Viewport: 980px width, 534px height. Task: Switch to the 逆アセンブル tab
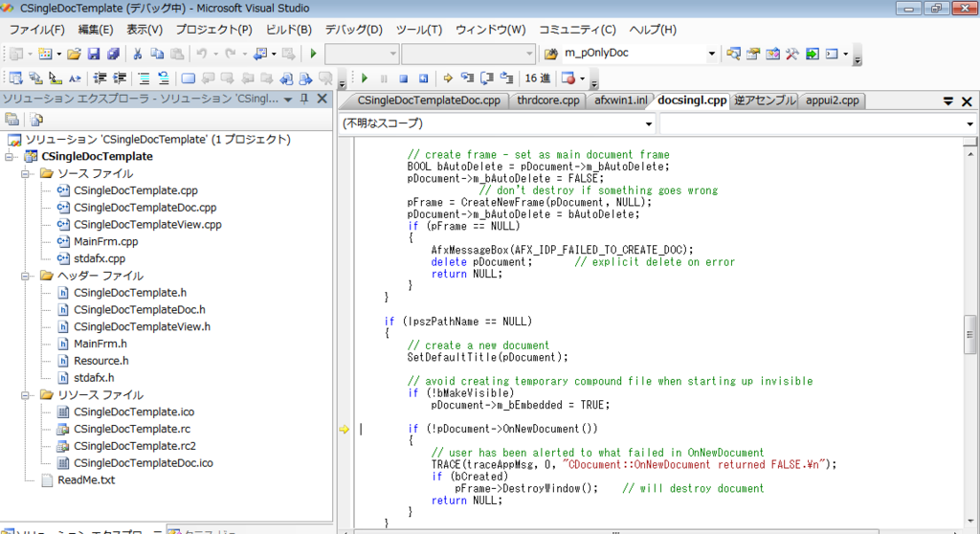765,100
